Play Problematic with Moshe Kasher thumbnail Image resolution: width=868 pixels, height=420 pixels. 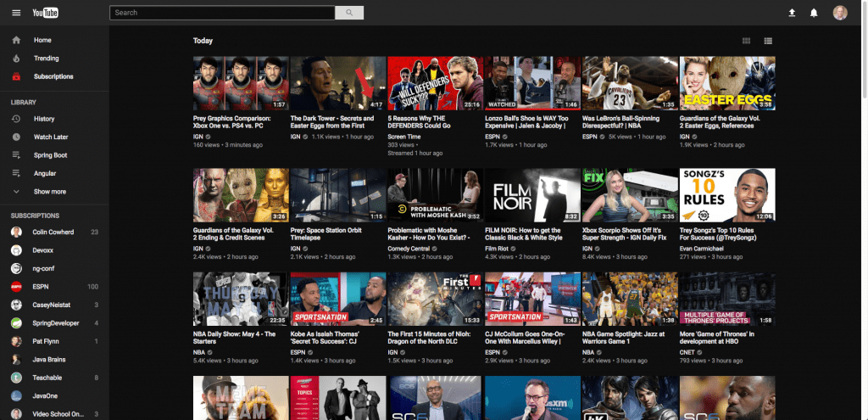click(x=435, y=195)
